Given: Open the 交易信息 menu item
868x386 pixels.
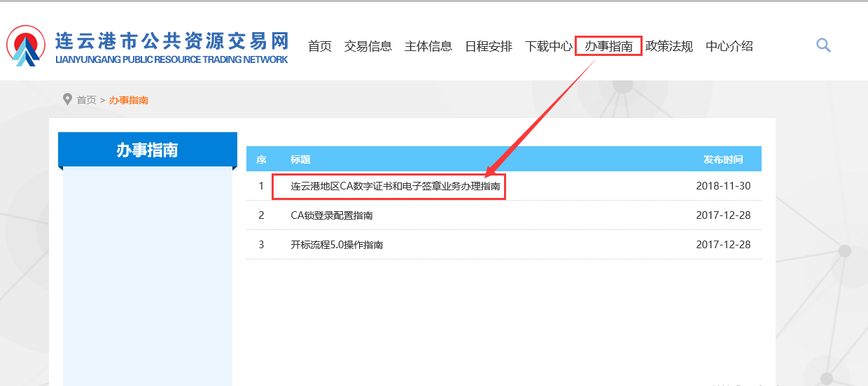Looking at the screenshot, I should [x=368, y=46].
